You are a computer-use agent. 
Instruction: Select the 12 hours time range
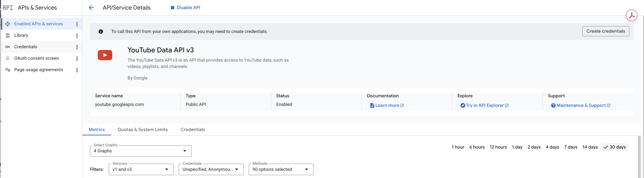(x=498, y=147)
